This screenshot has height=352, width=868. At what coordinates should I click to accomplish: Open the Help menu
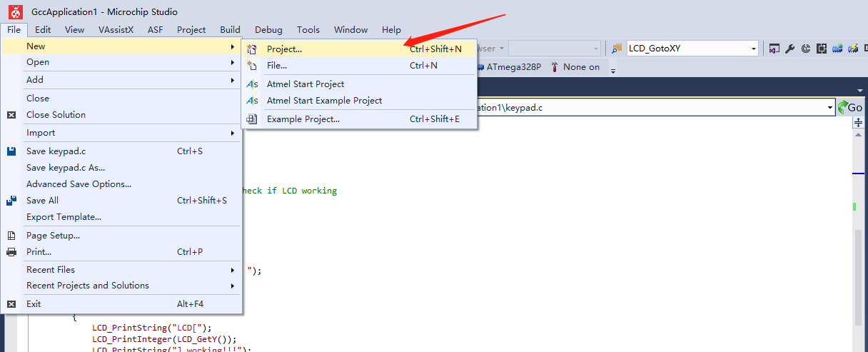pos(391,29)
